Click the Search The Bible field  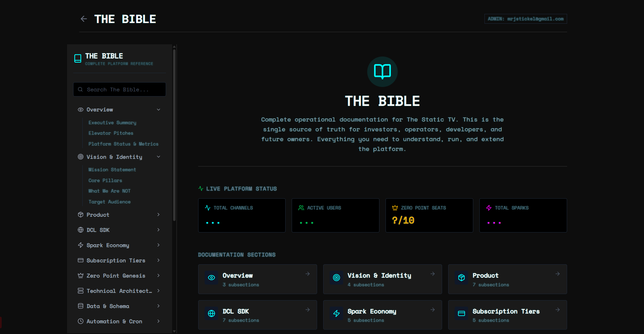120,90
